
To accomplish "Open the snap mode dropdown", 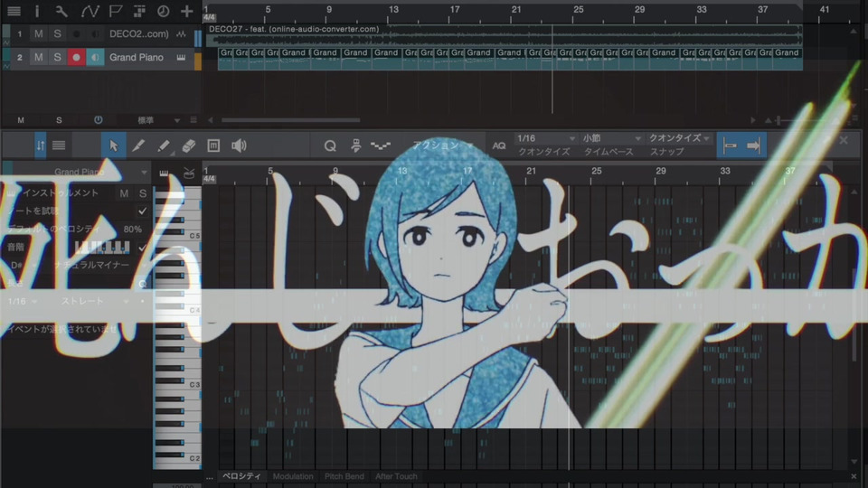I will click(x=679, y=138).
